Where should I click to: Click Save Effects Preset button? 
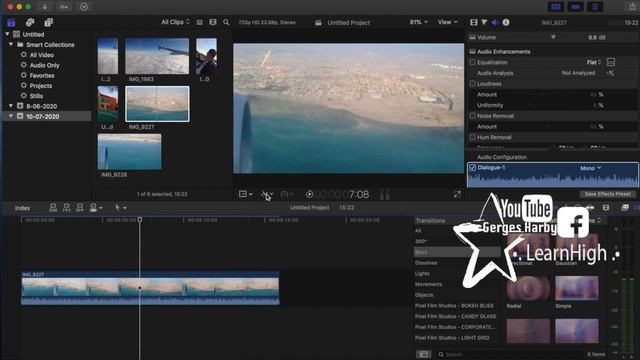608,194
